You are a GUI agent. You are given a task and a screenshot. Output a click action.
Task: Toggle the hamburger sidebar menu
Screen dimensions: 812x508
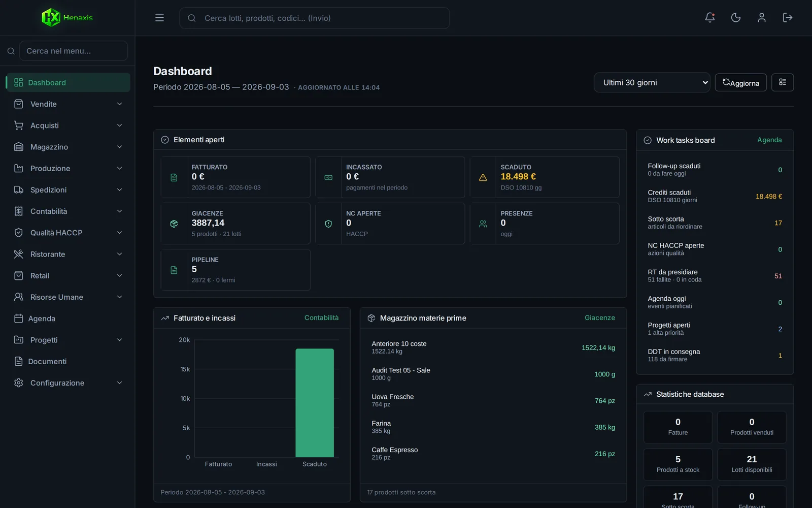click(159, 18)
